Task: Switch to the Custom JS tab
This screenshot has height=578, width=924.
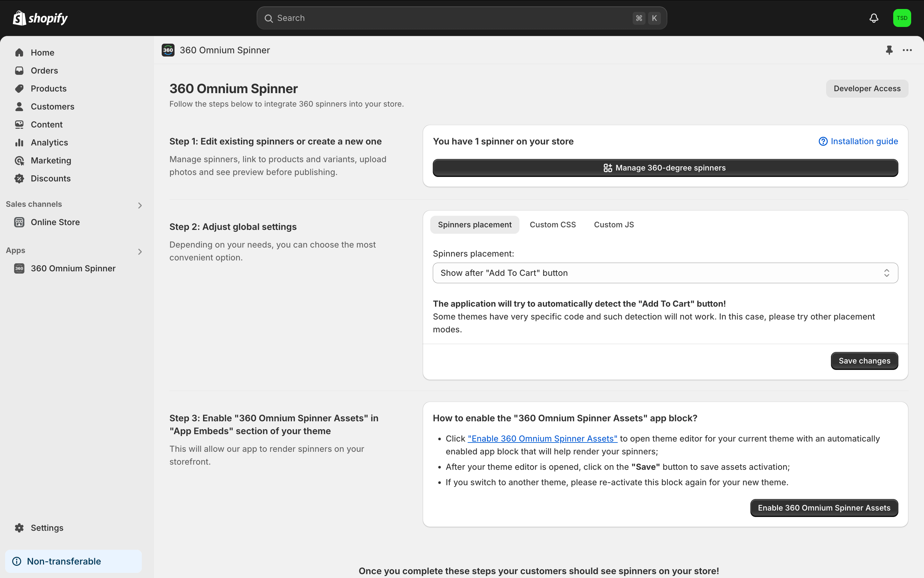Action: pos(613,225)
